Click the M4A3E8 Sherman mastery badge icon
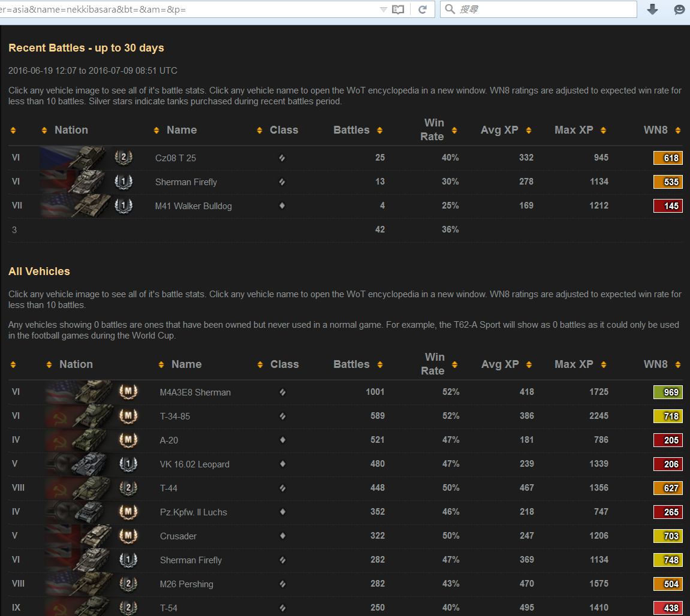Viewport: 690px width, 616px height. [128, 392]
